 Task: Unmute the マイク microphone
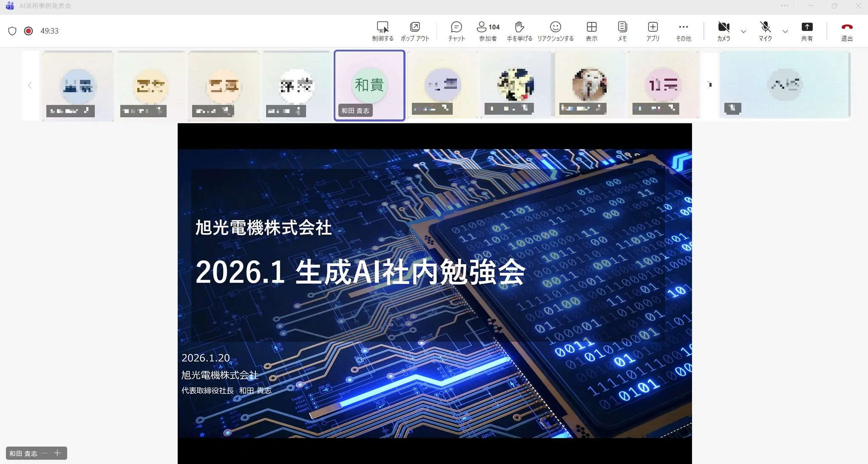[766, 31]
